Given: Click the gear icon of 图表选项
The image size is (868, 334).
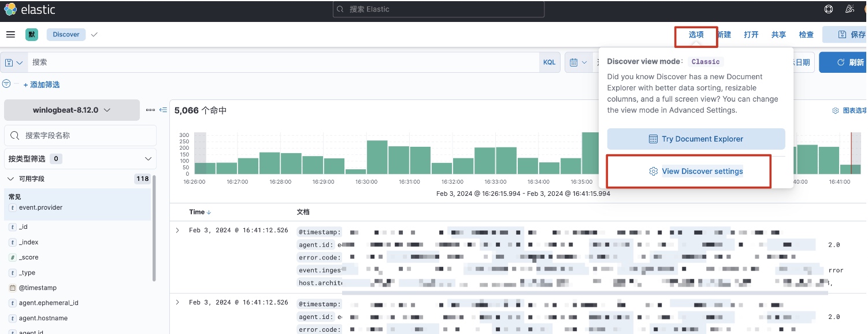Looking at the screenshot, I should coord(835,110).
